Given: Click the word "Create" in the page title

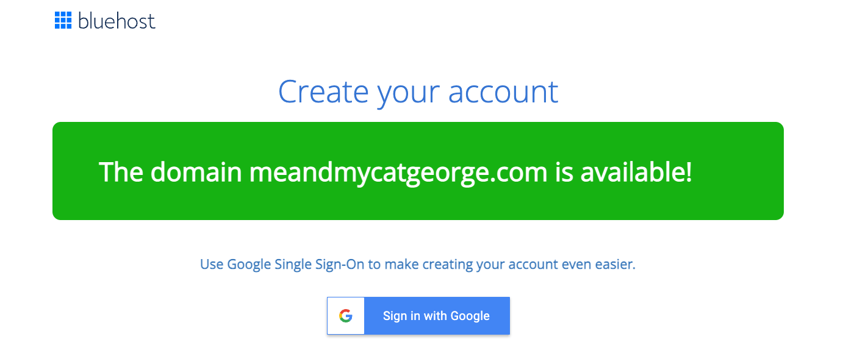Looking at the screenshot, I should click(323, 91).
